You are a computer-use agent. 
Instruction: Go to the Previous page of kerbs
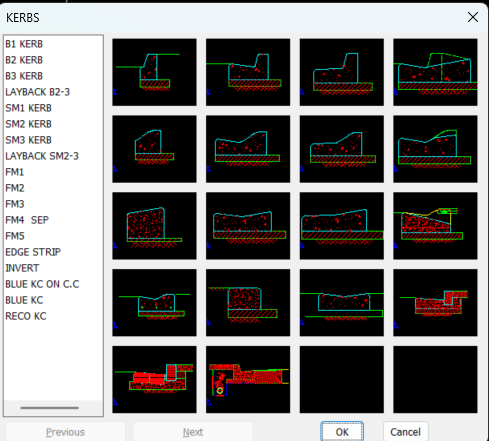pos(65,432)
